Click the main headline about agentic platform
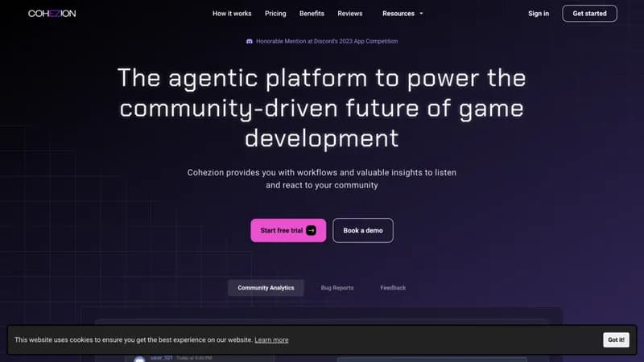 [321, 108]
